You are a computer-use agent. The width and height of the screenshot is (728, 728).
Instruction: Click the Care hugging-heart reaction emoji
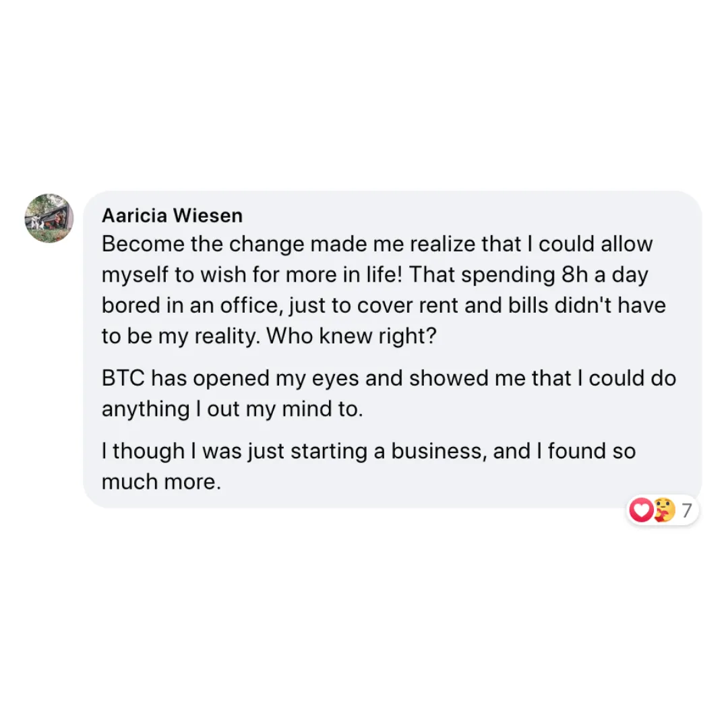coord(664,510)
